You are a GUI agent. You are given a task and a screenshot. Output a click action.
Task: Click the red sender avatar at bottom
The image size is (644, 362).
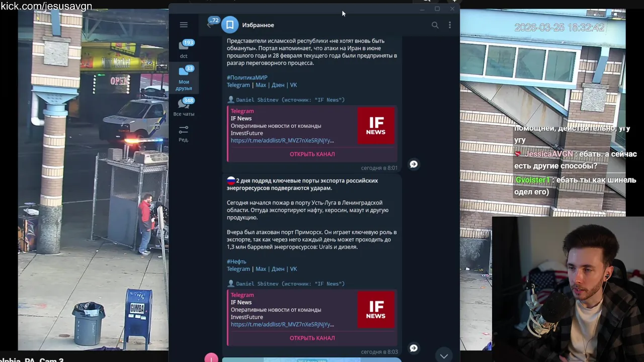[x=211, y=357]
